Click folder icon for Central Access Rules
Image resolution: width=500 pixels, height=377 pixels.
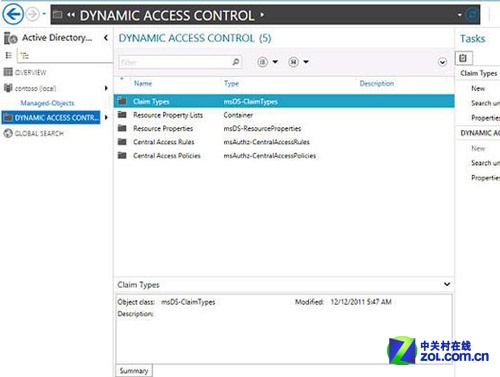click(122, 142)
